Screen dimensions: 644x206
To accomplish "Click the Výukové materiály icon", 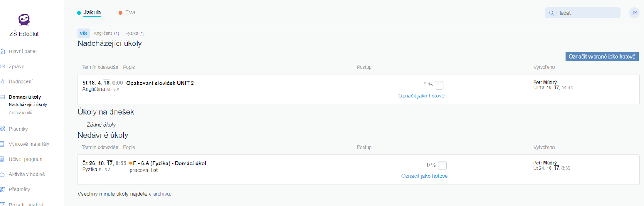I will (x=2, y=144).
